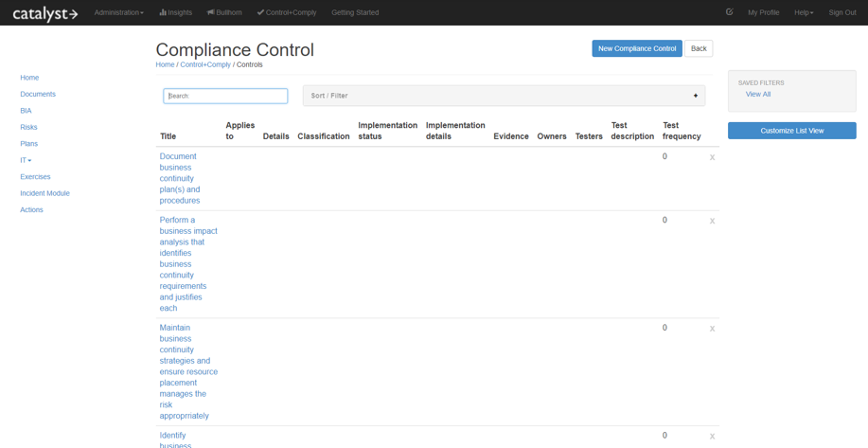Delete the Maintain business continuity strategies row

712,329
